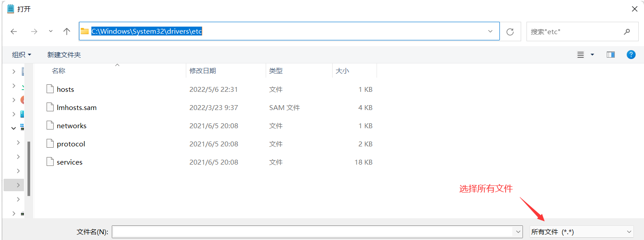
Task: Go up one folder level
Action: pos(67,31)
